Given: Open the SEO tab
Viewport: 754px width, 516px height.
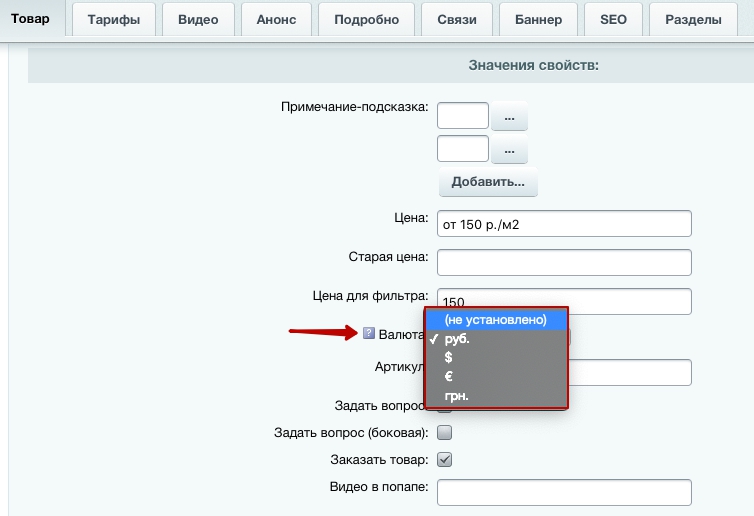Looking at the screenshot, I should pyautogui.click(x=614, y=20).
